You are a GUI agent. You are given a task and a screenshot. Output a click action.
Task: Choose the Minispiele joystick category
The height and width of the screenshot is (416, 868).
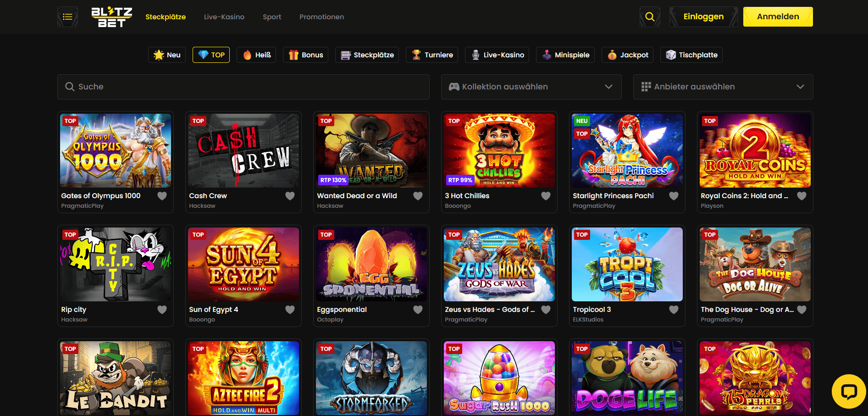(x=566, y=55)
